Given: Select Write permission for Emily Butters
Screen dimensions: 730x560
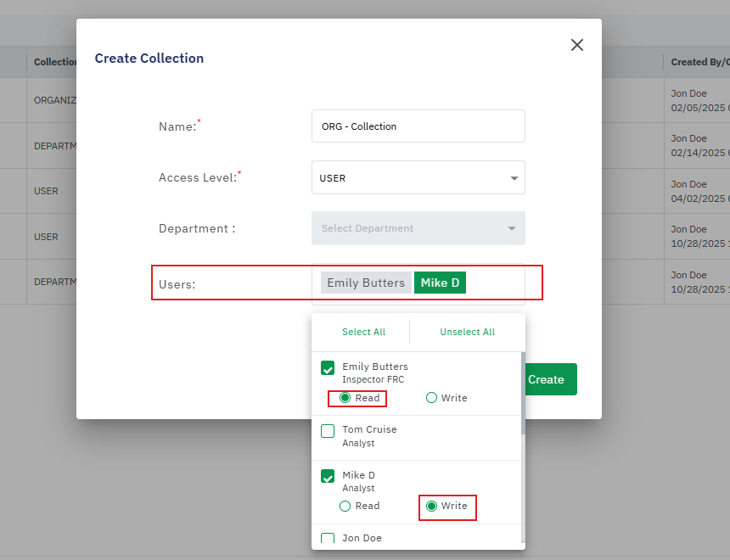Looking at the screenshot, I should [x=431, y=398].
